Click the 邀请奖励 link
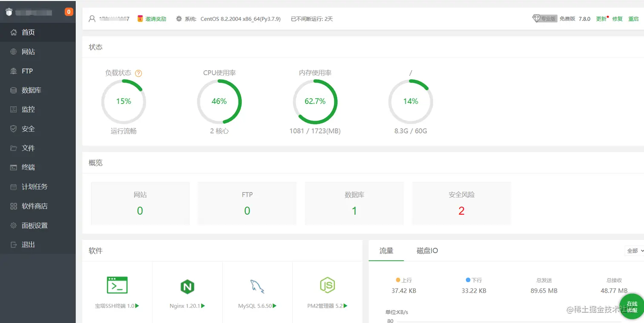Image resolution: width=644 pixels, height=323 pixels. click(x=156, y=19)
